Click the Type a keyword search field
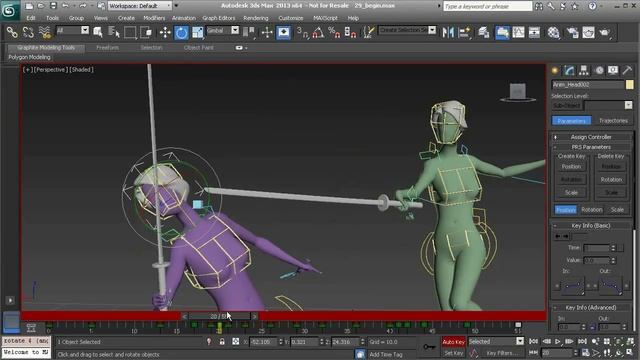The width and height of the screenshot is (640, 360). click(x=488, y=6)
